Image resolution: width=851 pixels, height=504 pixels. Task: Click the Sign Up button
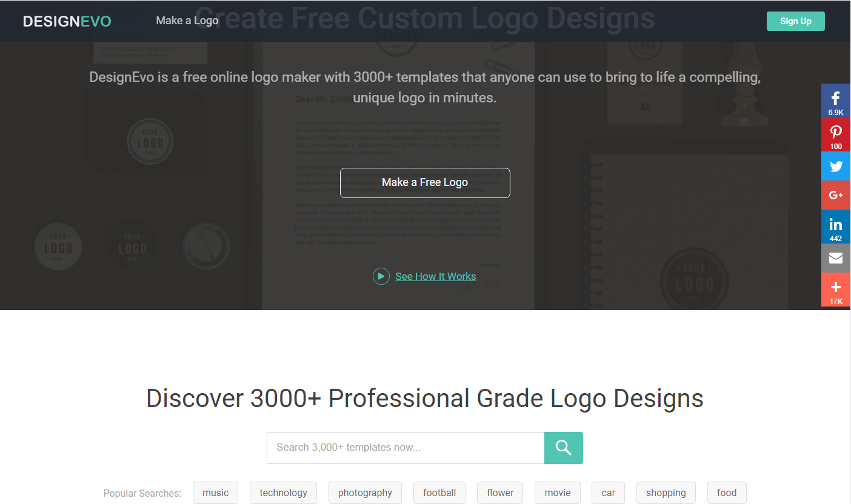click(796, 21)
